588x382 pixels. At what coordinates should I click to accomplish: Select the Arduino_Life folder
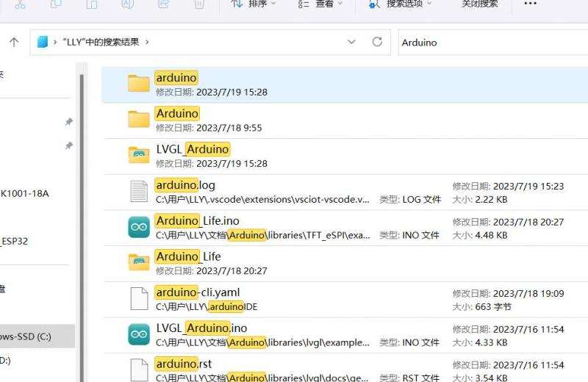pyautogui.click(x=345, y=264)
